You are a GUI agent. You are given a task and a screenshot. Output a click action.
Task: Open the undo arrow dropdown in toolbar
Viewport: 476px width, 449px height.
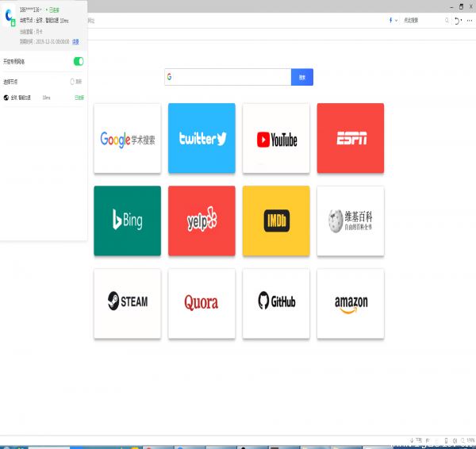click(462, 21)
